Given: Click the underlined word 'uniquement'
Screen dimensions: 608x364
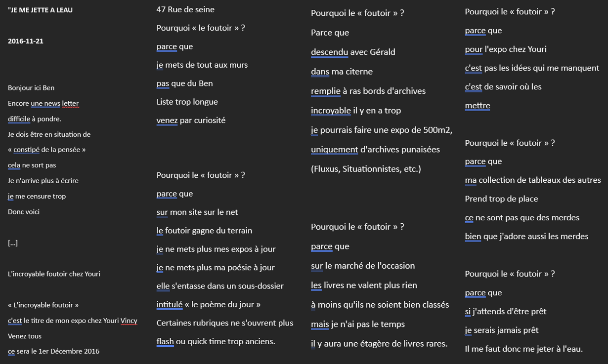Looking at the screenshot, I should (x=335, y=149).
